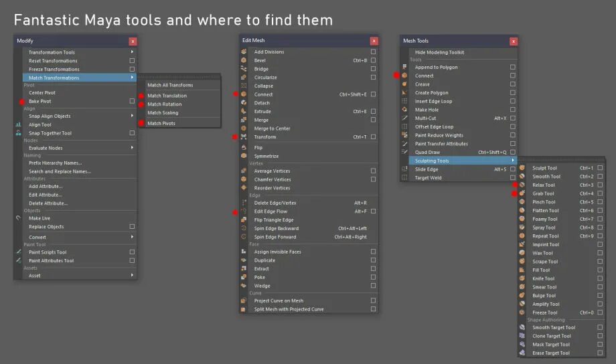
Task: Open option box for Add Divisions
Action: pos(373,52)
